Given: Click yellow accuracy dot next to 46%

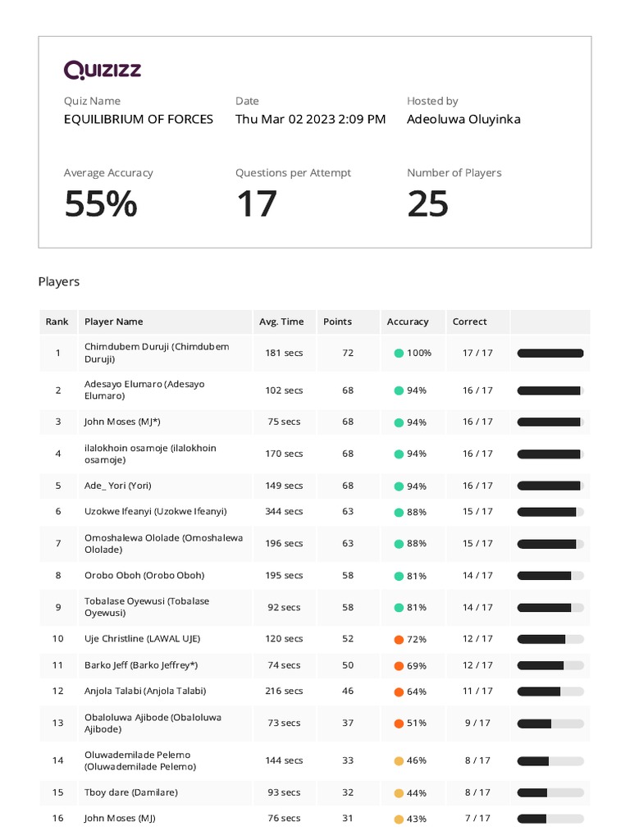Looking at the screenshot, I should (399, 760).
